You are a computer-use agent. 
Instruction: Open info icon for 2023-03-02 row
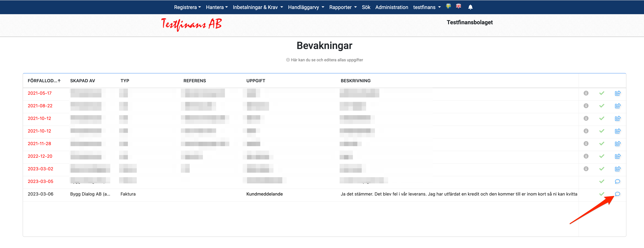tap(586, 169)
